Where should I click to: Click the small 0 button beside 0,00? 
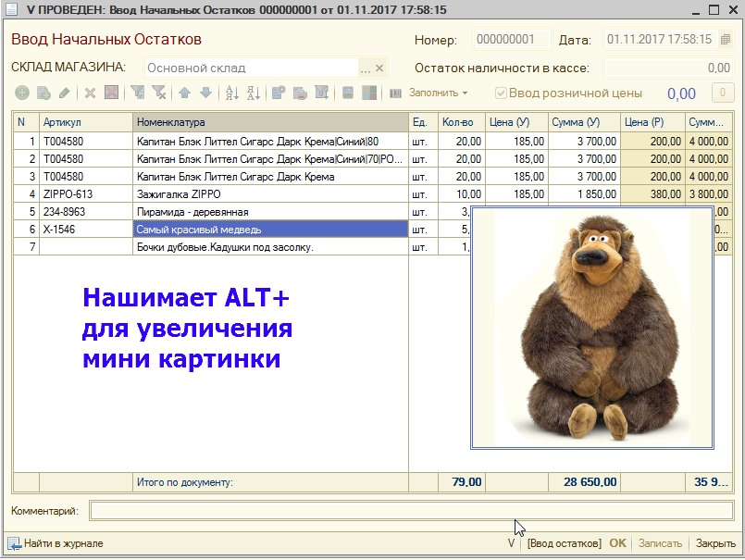(723, 93)
